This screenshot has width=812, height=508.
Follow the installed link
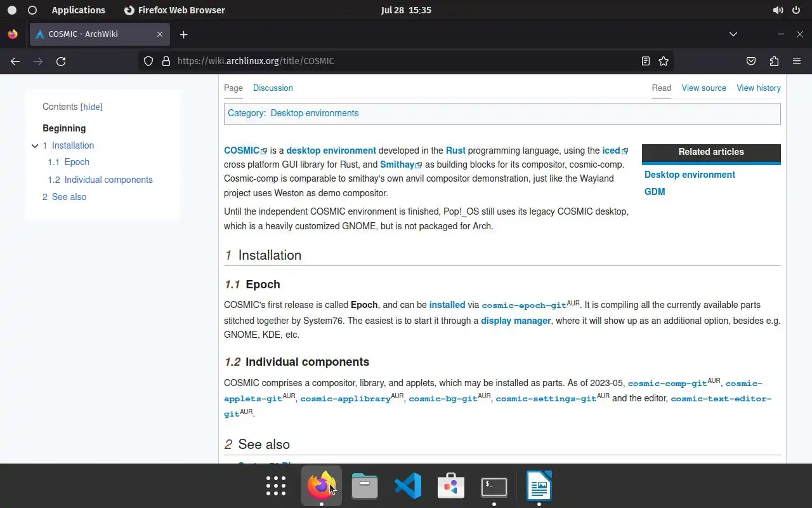pos(447,305)
